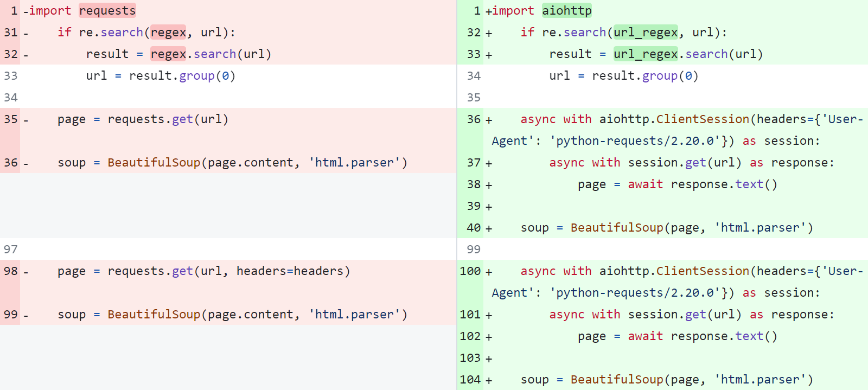Select added line number 100 in the right pane

click(470, 271)
